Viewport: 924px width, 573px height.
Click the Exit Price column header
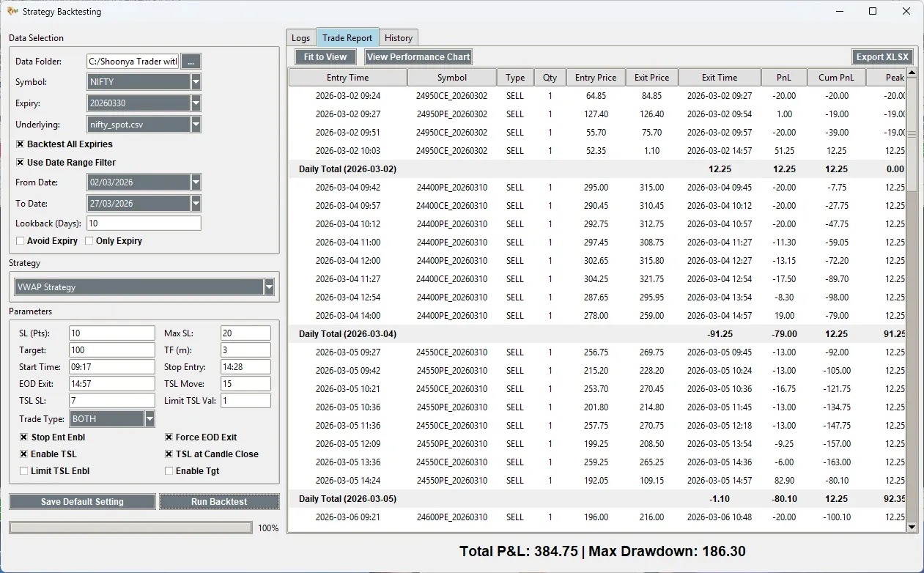652,78
